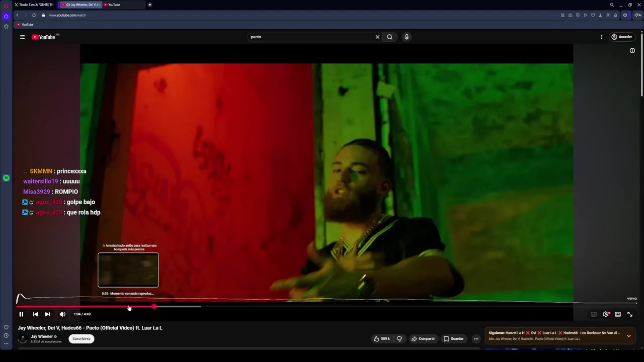Open the green Spotify sidebar icon
The height and width of the screenshot is (362, 644).
6,178
